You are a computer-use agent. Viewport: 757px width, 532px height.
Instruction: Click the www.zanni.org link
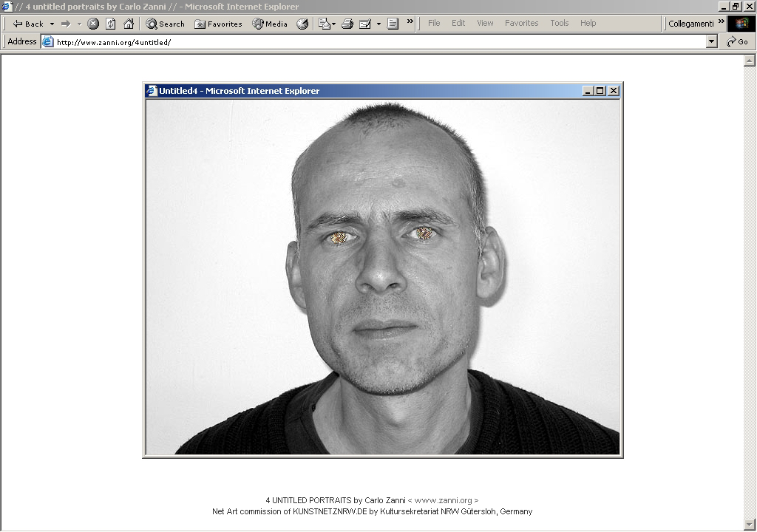(x=444, y=501)
